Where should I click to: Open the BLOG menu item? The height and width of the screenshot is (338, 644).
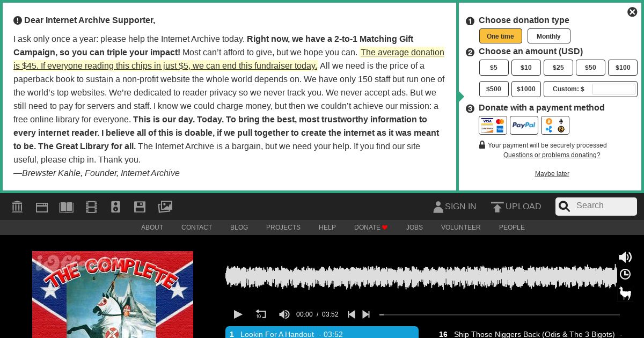pyautogui.click(x=239, y=227)
